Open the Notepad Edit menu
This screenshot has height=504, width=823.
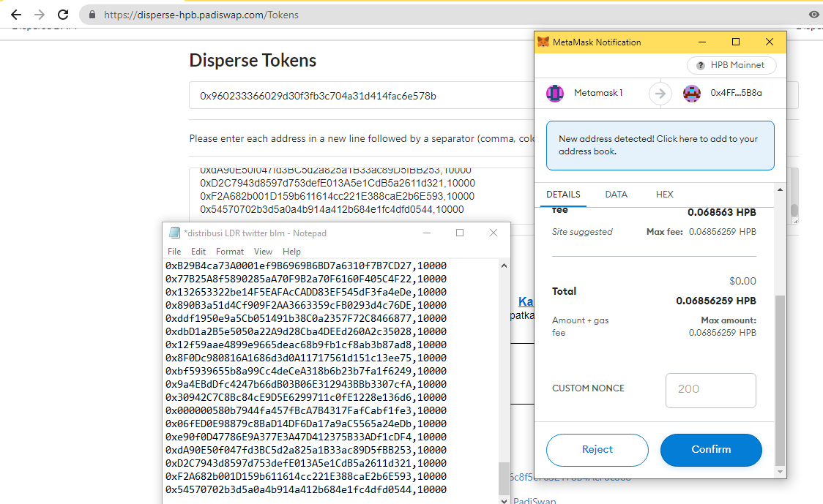[x=198, y=252]
